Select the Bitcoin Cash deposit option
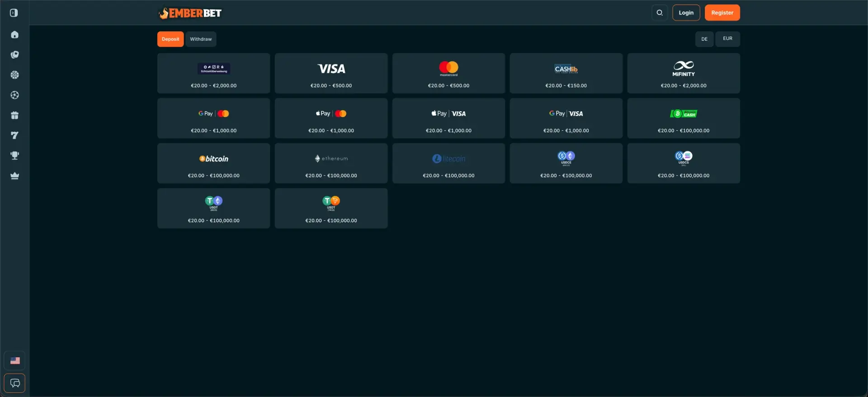868x397 pixels. pos(684,118)
